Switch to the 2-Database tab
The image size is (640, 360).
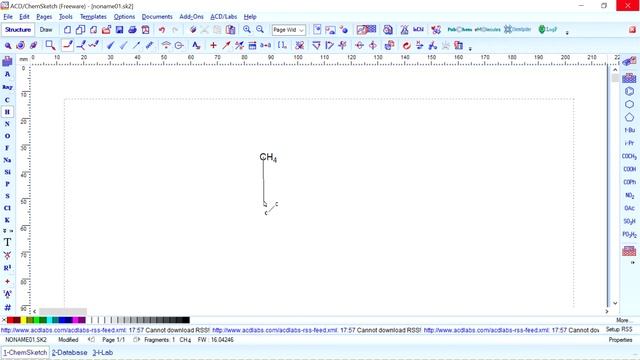point(69,353)
